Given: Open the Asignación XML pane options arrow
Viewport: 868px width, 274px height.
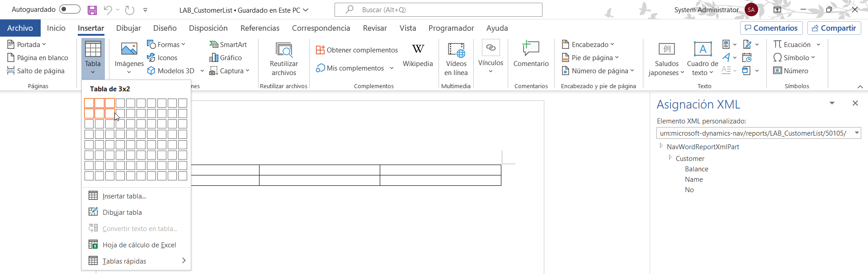Looking at the screenshot, I should click(832, 103).
